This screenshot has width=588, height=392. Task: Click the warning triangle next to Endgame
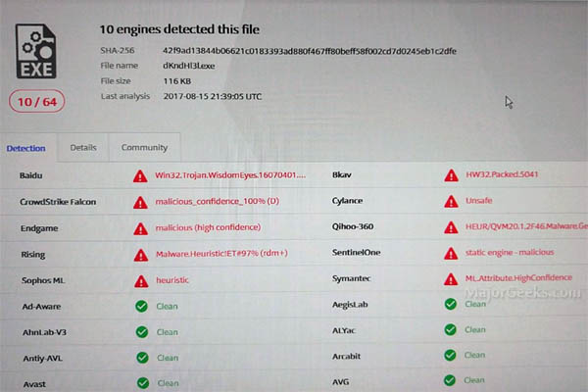[x=140, y=228]
